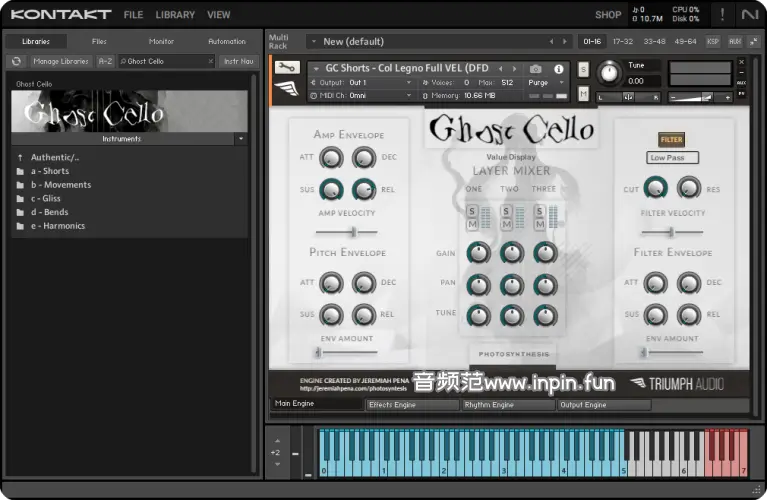767x500 pixels.
Task: Click the Amp Velocity slider handle
Action: (353, 231)
